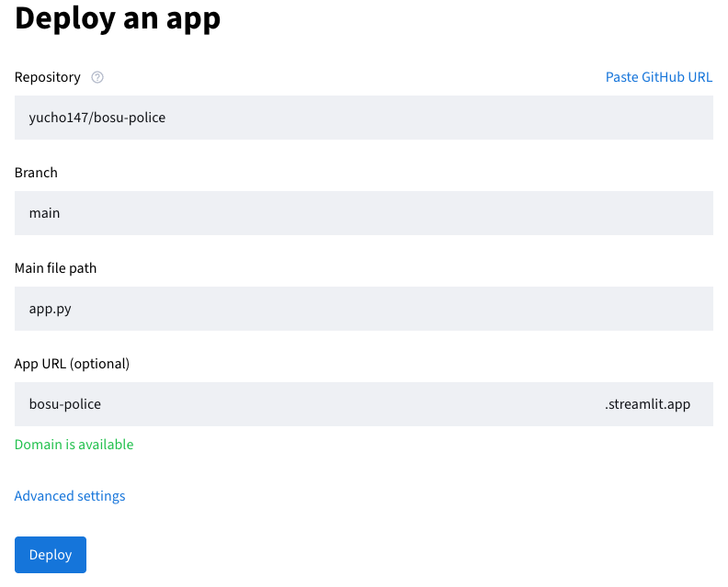Open the Repository help question-mark icon
This screenshot has height=587, width=728.
click(97, 77)
